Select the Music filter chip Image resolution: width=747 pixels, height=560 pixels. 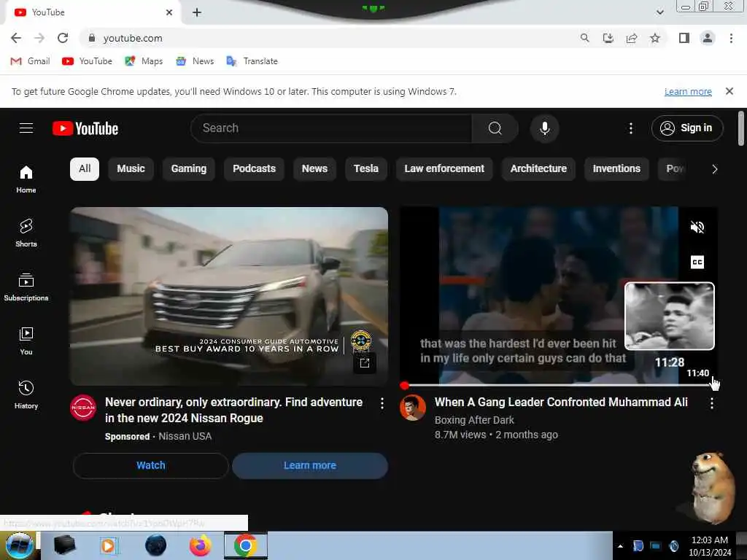pyautogui.click(x=131, y=169)
